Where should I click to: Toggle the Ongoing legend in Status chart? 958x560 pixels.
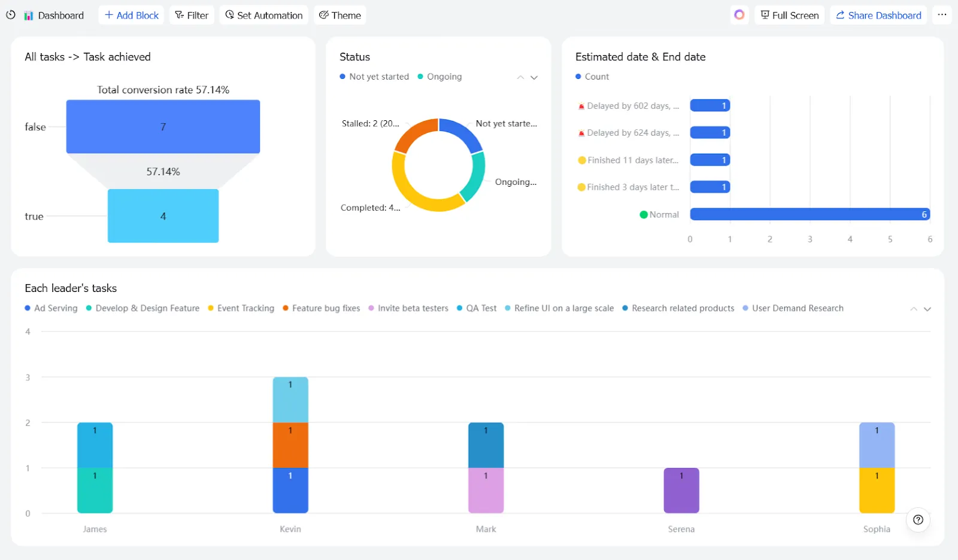tap(439, 77)
